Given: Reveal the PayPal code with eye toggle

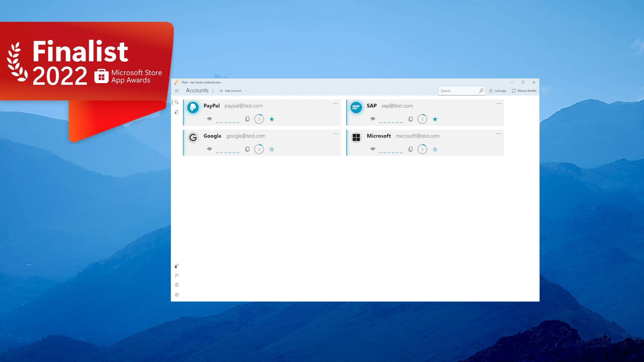Looking at the screenshot, I should click(210, 119).
